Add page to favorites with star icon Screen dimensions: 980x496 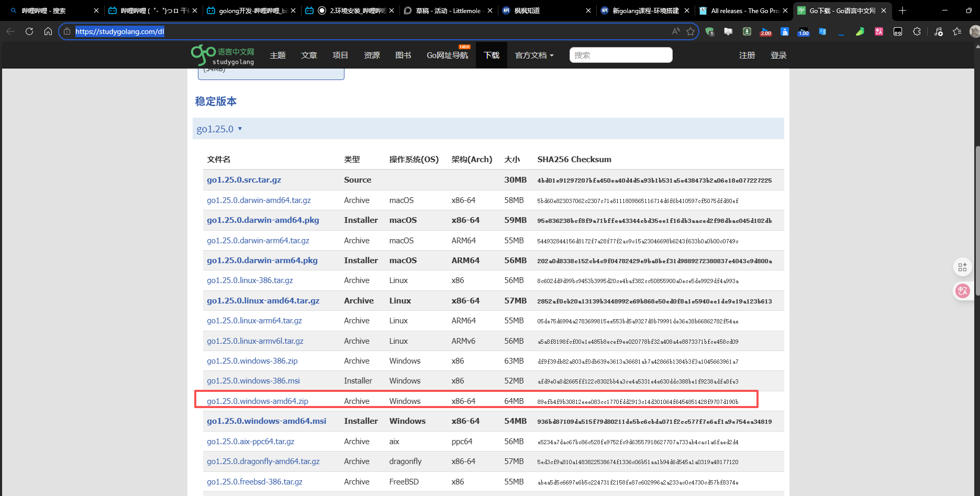[x=691, y=31]
